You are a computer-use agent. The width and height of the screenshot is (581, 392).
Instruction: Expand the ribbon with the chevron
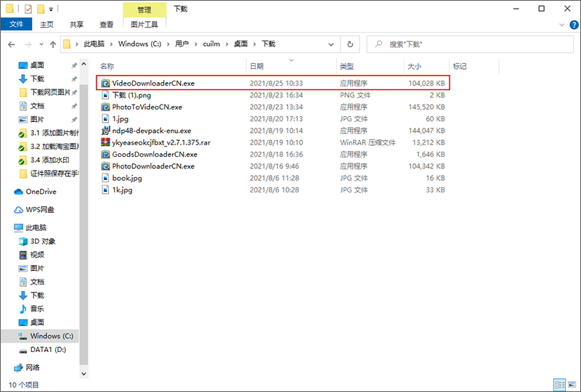pyautogui.click(x=561, y=25)
